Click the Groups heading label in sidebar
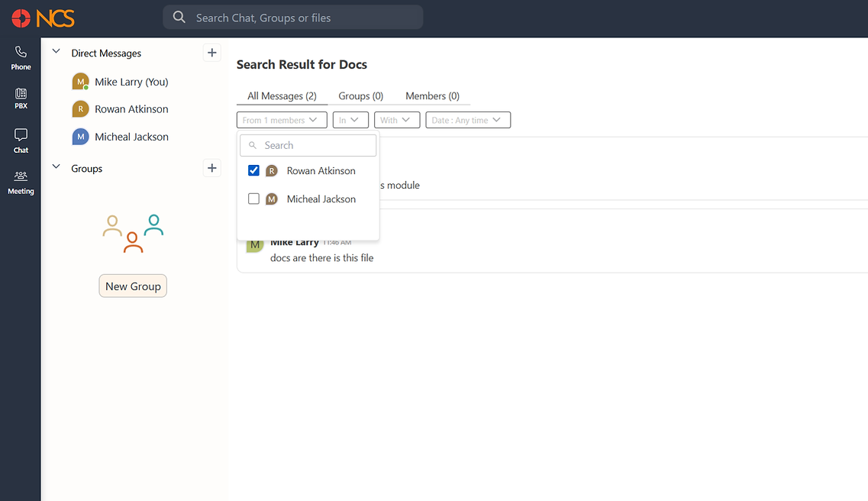 (87, 168)
